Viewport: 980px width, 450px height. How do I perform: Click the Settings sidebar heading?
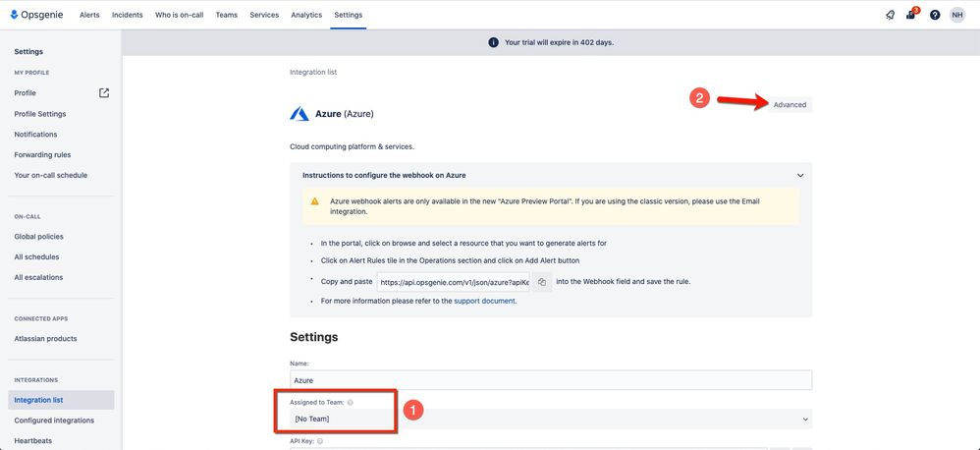point(28,52)
